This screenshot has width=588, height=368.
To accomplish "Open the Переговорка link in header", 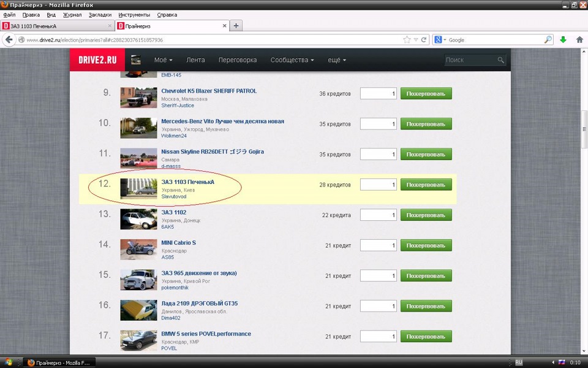I will [238, 59].
